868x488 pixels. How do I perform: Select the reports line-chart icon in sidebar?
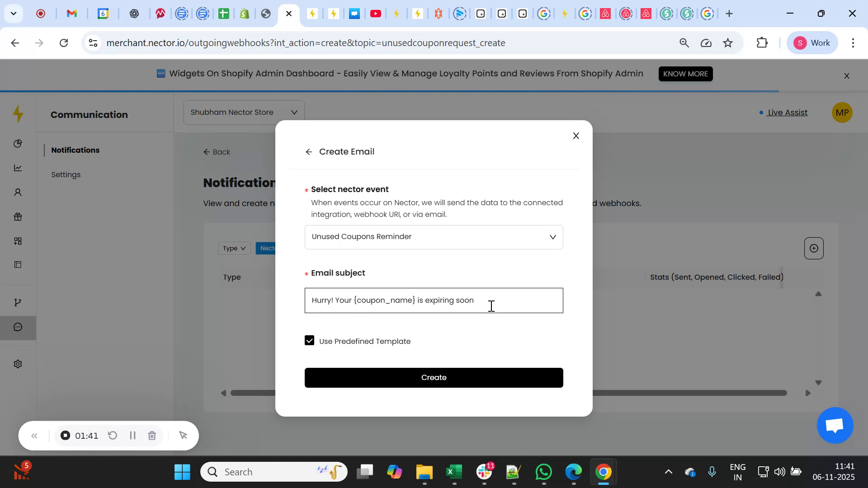[x=18, y=168]
